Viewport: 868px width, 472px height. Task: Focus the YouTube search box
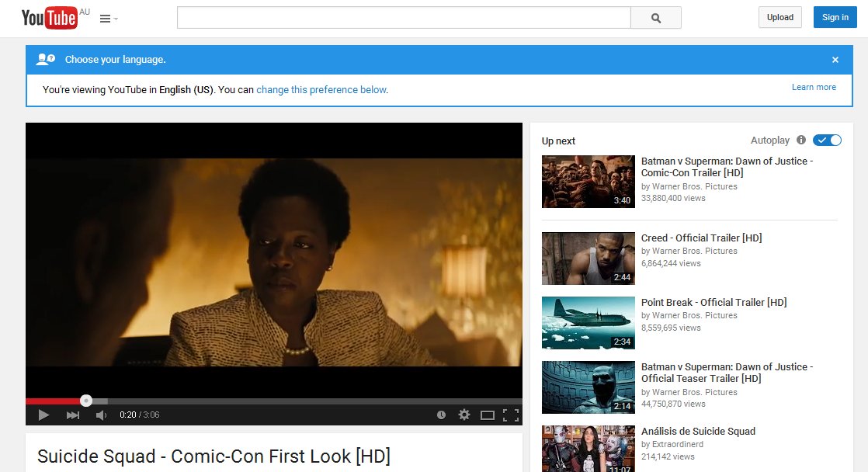click(404, 18)
